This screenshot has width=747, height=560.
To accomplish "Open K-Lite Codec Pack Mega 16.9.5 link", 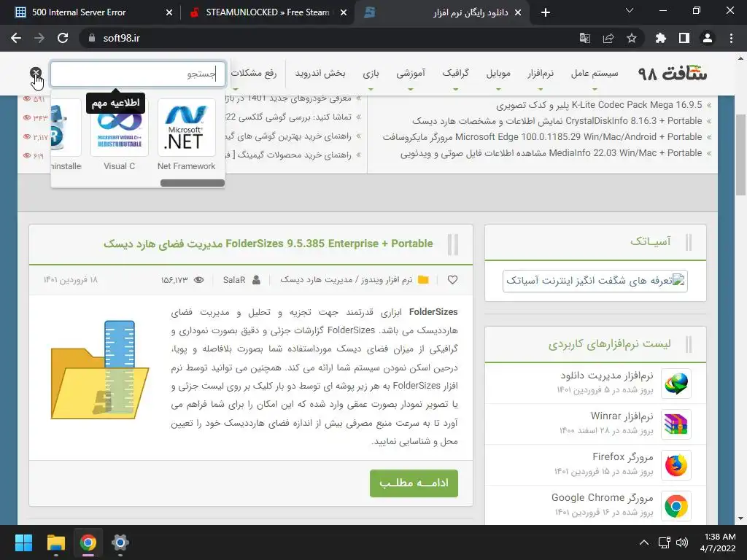I will 599,105.
